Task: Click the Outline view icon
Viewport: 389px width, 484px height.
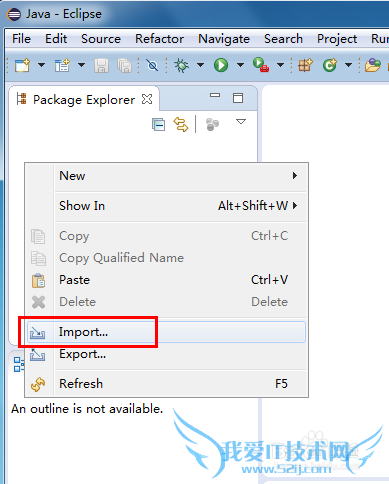Action: 19,364
